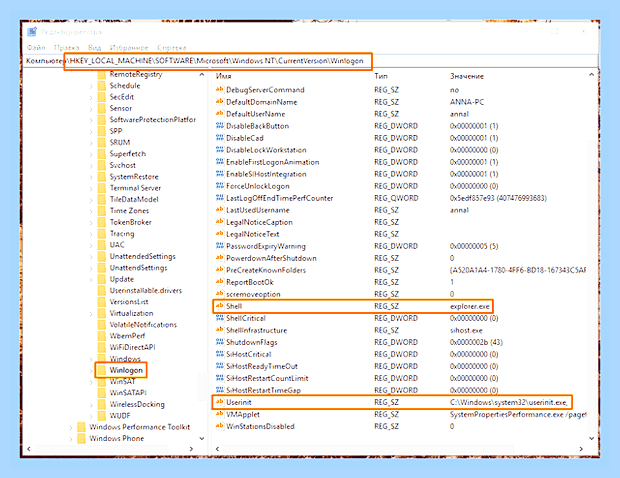Expand the Tracing key node
Viewport: 620px width, 478px height.
[x=91, y=234]
